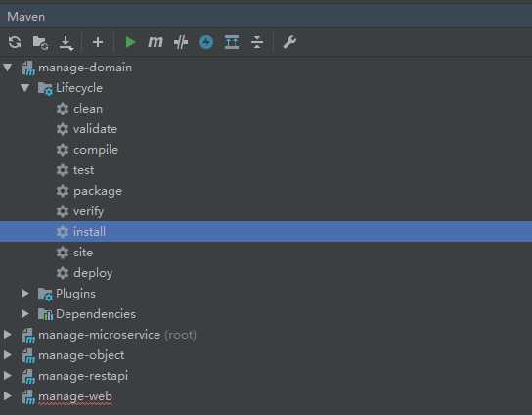The width and height of the screenshot is (532, 415).
Task: Click Download Sources and Documentation icon
Action: coord(66,43)
